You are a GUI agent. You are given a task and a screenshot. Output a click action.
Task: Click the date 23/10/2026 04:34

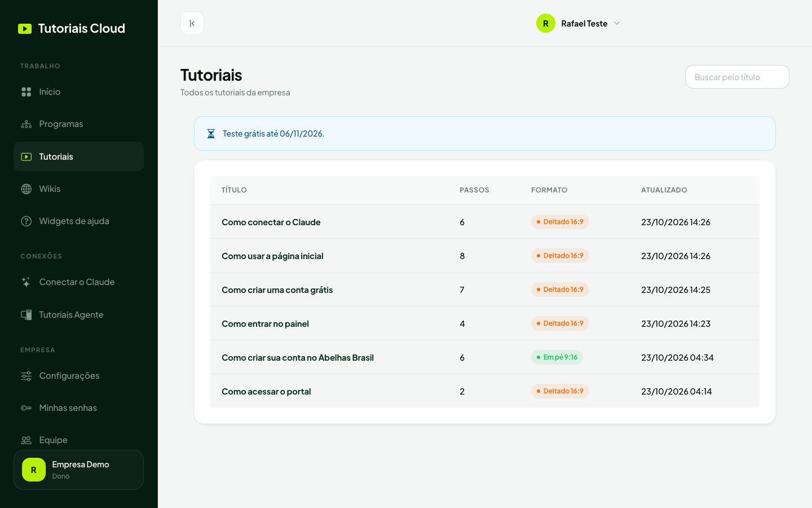[x=677, y=358]
